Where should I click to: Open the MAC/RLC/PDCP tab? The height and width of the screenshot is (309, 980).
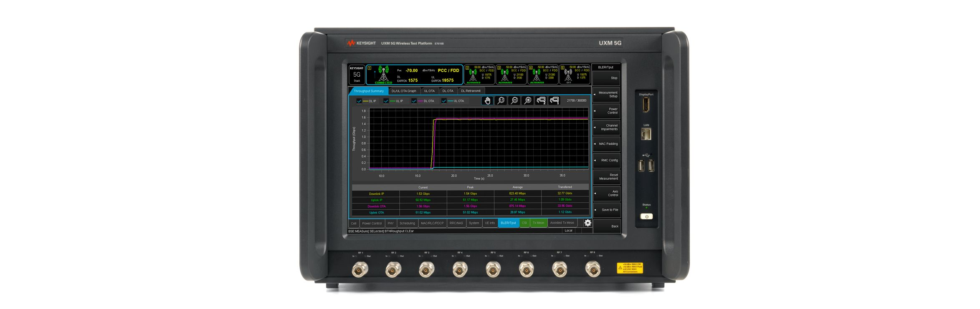[x=432, y=223]
